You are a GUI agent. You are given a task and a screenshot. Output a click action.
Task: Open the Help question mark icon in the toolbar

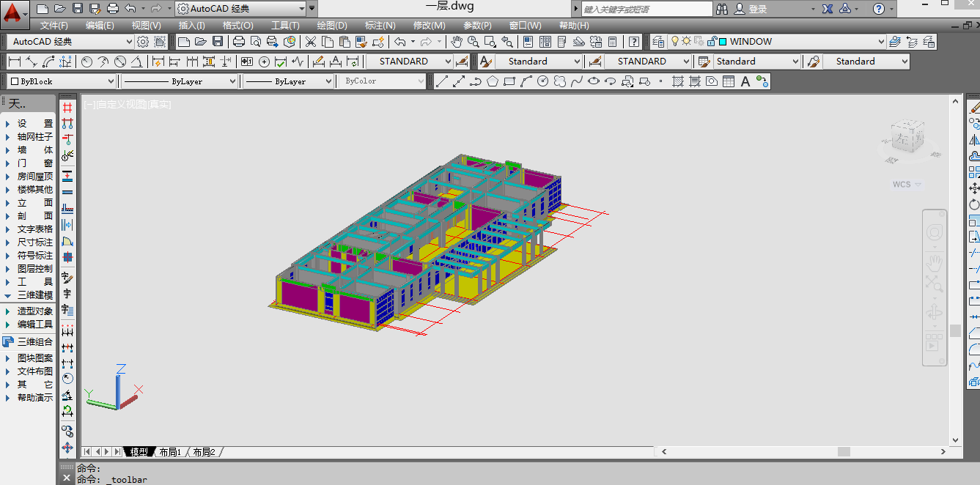(634, 42)
